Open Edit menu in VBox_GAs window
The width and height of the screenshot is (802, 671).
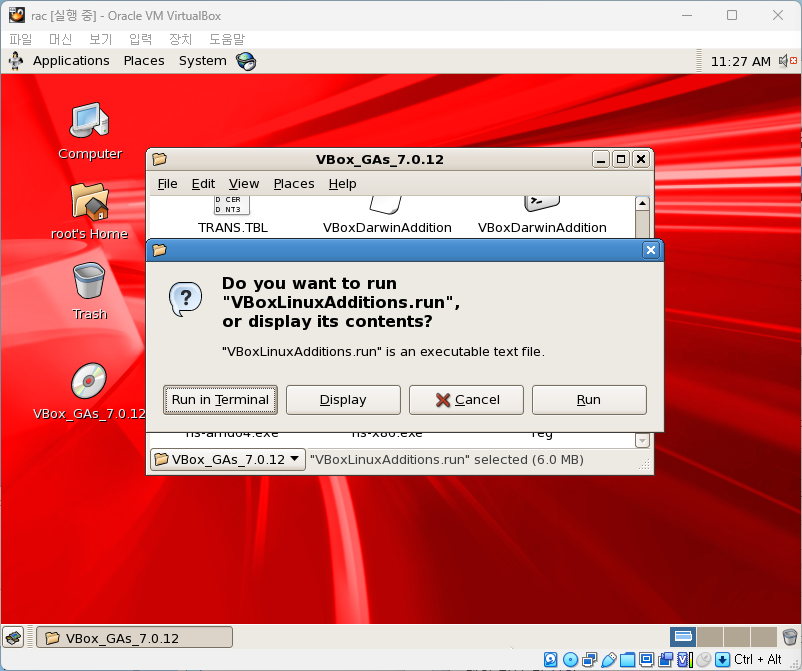pos(203,184)
